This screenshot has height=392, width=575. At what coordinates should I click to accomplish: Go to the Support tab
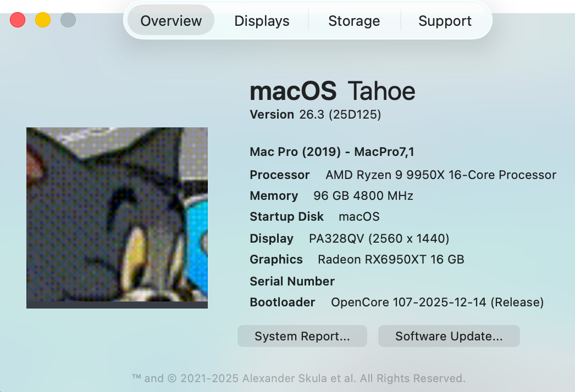coord(445,21)
